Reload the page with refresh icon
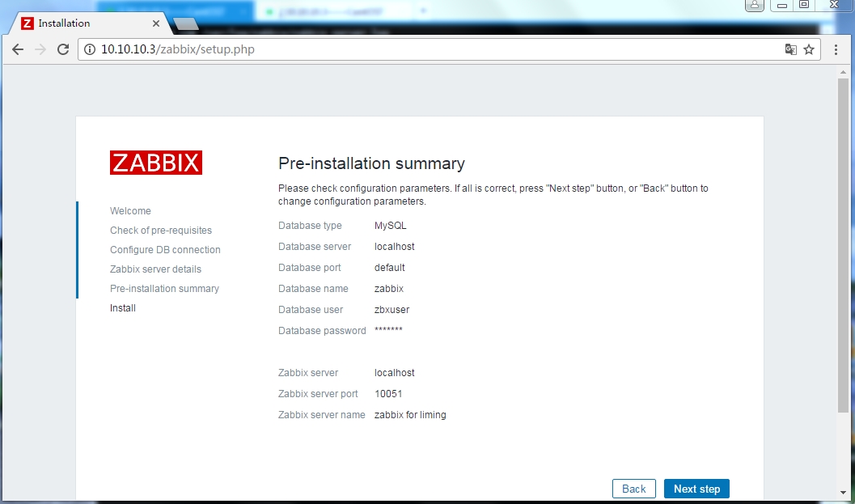The width and height of the screenshot is (855, 504). point(63,49)
